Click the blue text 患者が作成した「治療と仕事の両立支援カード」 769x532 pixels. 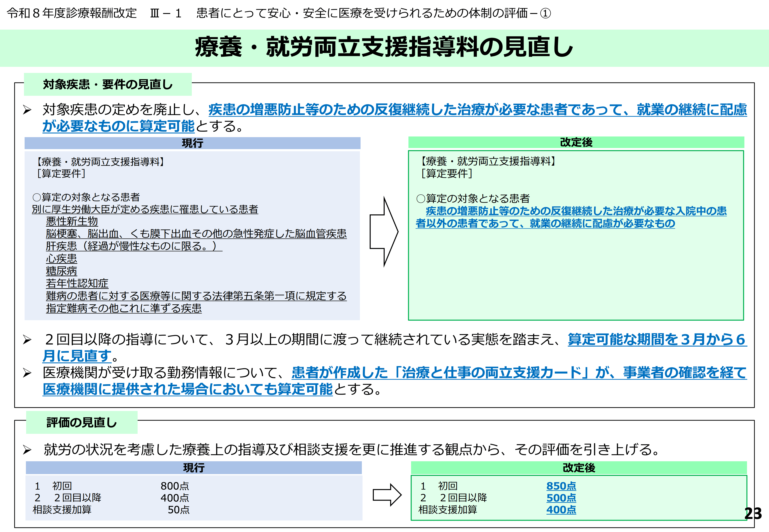[x=440, y=372]
